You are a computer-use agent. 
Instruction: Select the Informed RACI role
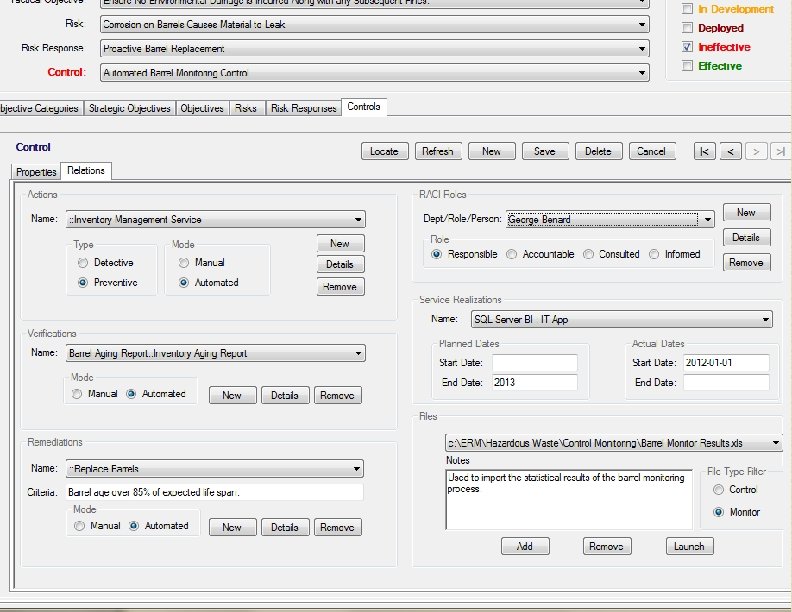(654, 254)
